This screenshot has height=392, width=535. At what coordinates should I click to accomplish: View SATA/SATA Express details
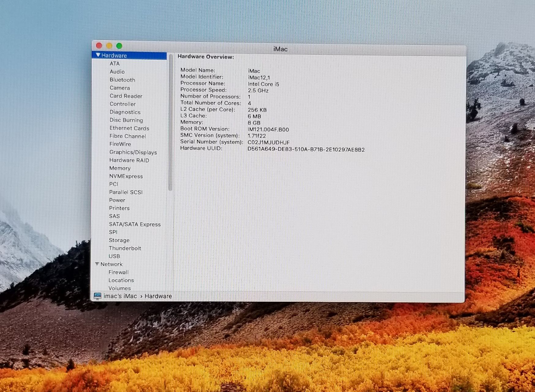135,224
